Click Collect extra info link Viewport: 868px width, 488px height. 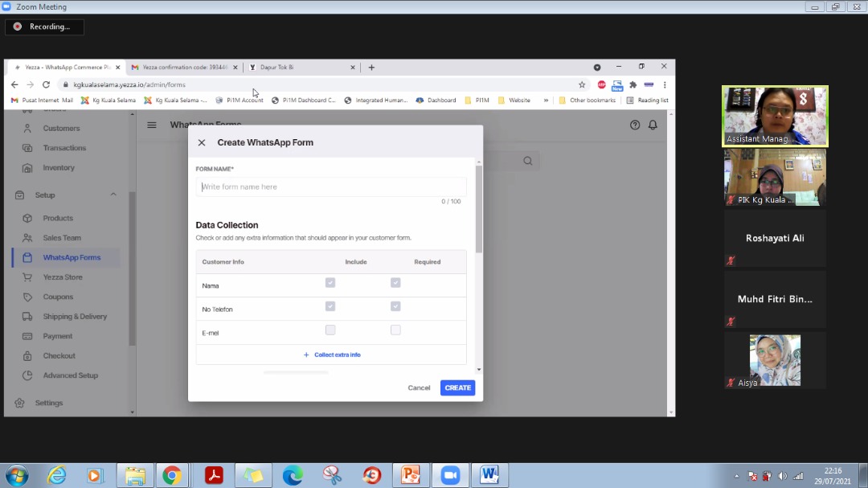point(332,355)
